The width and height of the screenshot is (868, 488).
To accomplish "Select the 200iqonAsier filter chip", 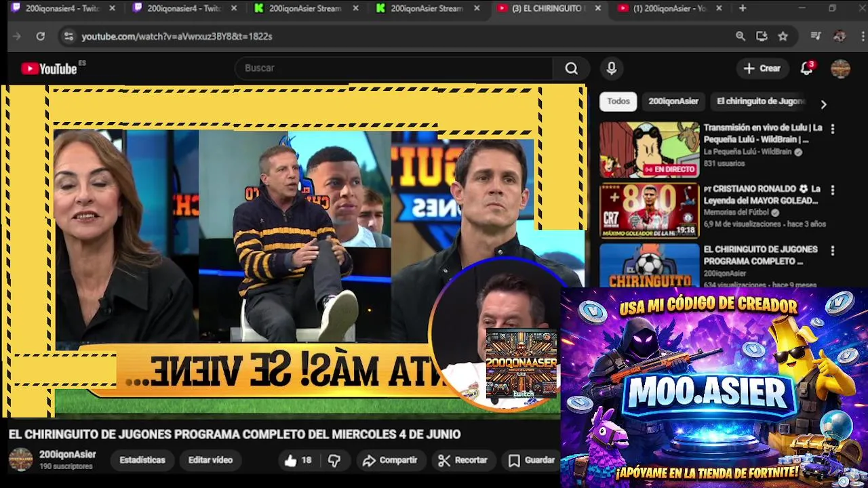I will (x=673, y=102).
